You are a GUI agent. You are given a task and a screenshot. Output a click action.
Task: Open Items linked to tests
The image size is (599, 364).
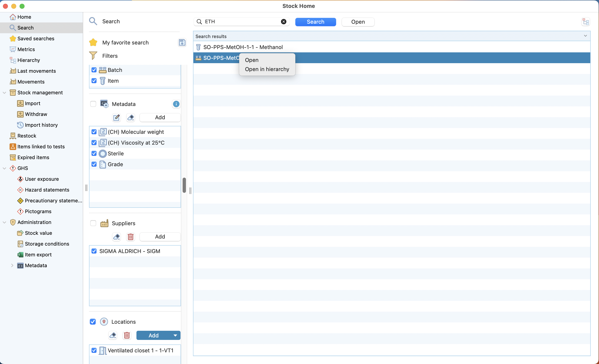[41, 146]
